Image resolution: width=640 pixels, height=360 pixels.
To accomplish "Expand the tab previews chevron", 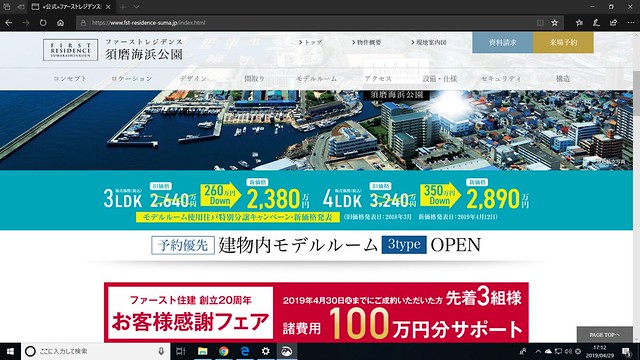I will pos(136,7).
